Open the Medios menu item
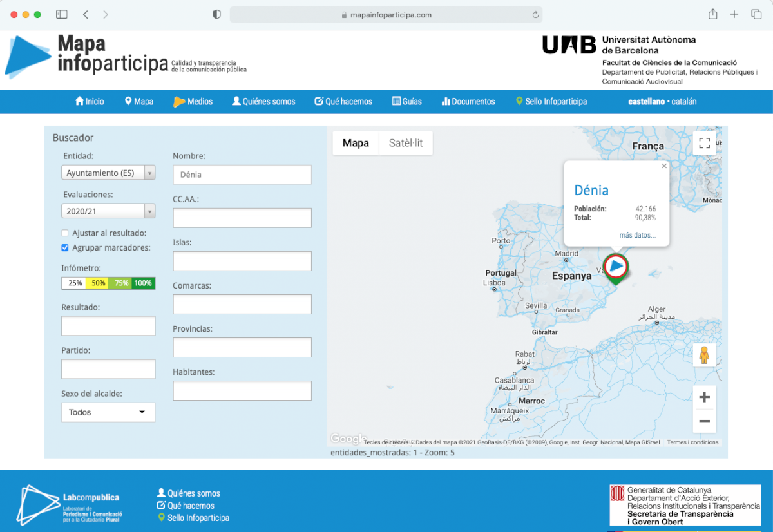773x532 pixels. tap(193, 102)
